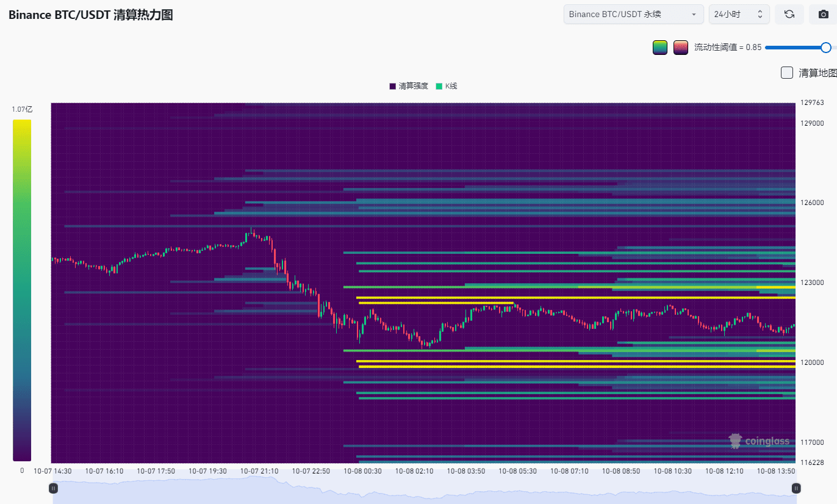
Task: Toggle K线 legend series visibility
Action: (446, 86)
